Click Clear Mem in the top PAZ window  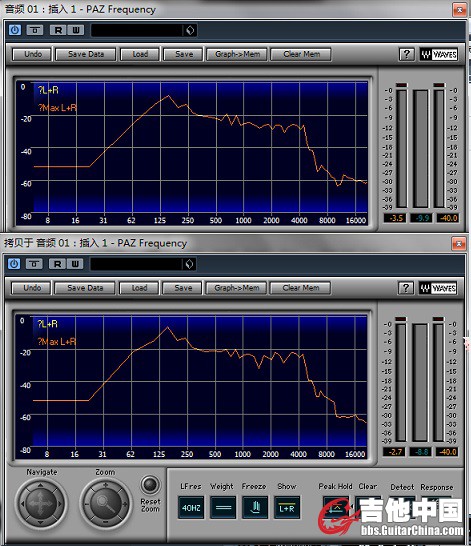click(x=301, y=54)
